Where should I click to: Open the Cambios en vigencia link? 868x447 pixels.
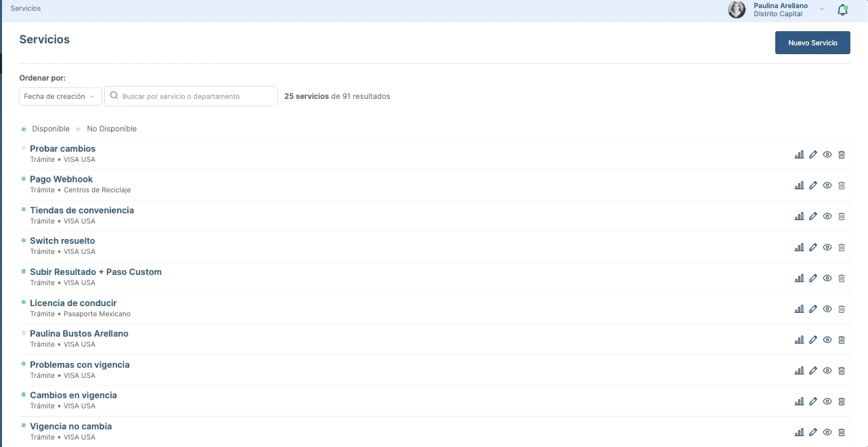click(x=73, y=395)
